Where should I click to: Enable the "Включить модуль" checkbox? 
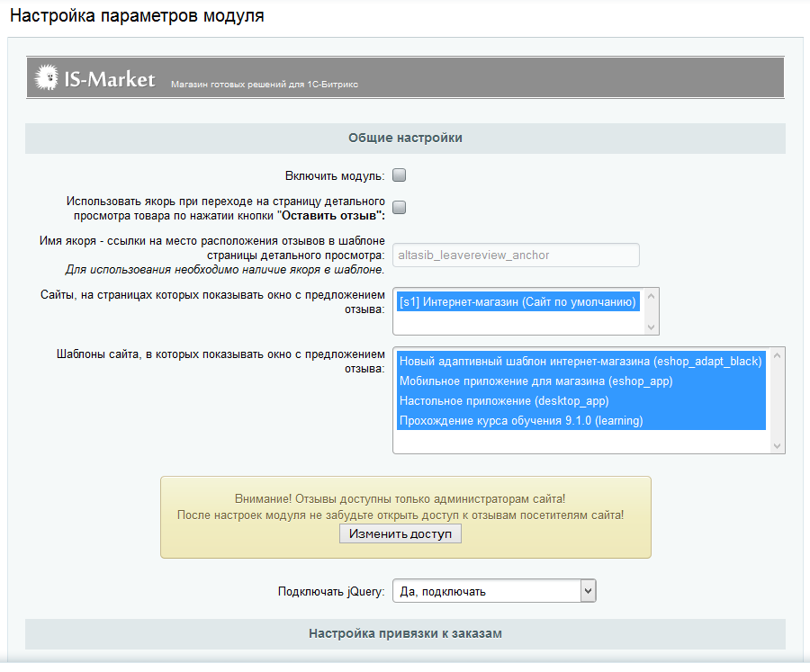[x=400, y=175]
